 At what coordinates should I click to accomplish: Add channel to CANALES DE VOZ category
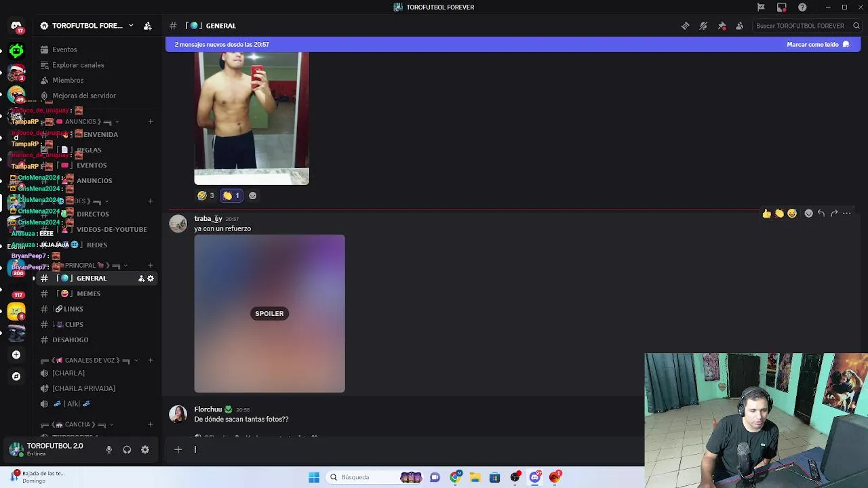(x=151, y=361)
